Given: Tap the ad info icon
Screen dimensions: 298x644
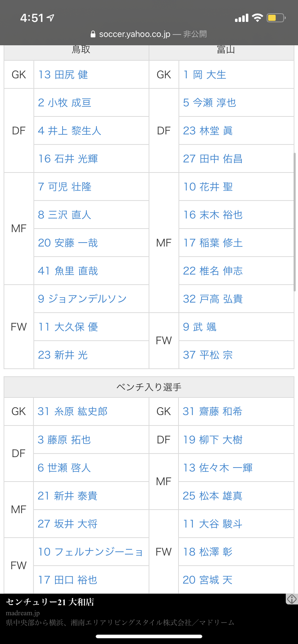Looking at the screenshot, I should [x=292, y=599].
